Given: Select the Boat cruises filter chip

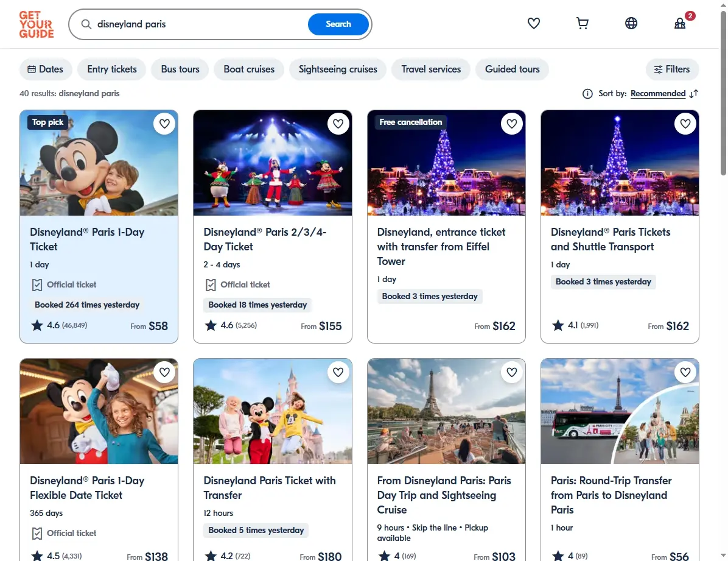Looking at the screenshot, I should pos(249,69).
